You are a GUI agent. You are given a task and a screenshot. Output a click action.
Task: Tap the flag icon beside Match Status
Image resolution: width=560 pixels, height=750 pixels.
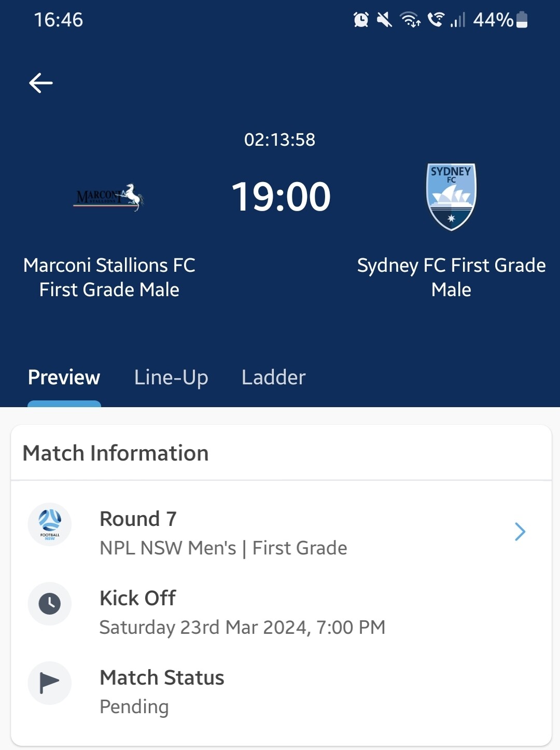tap(49, 683)
